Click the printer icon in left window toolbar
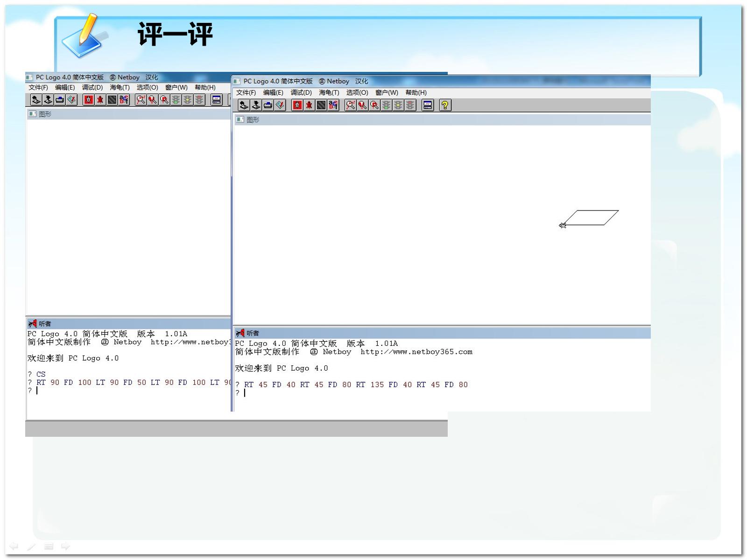This screenshot has height=560, width=747. [60, 99]
